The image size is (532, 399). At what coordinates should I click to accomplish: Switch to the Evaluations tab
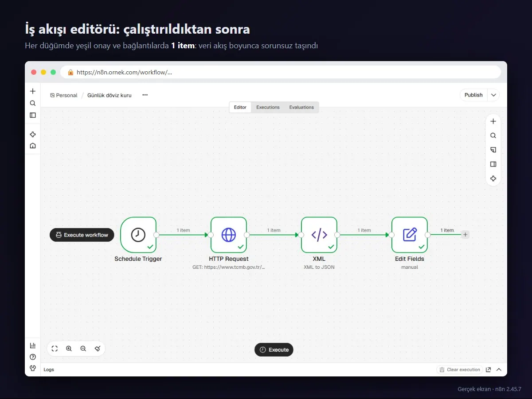301,107
